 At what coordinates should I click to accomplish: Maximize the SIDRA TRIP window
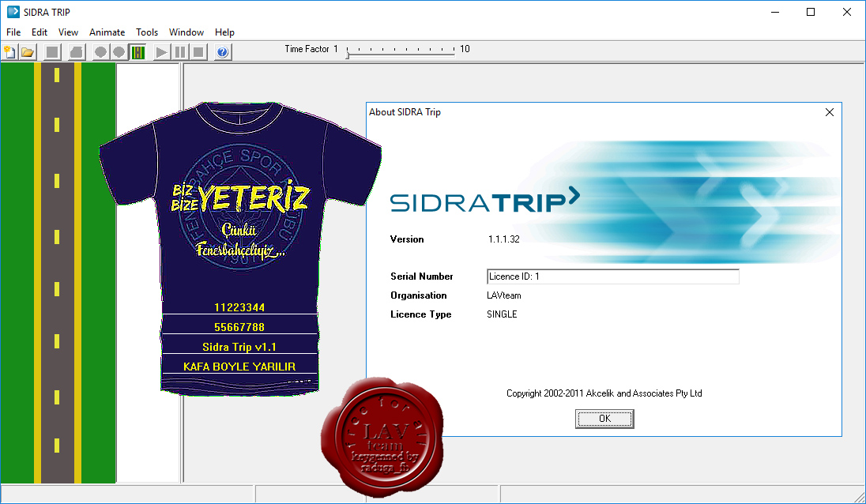(x=810, y=12)
